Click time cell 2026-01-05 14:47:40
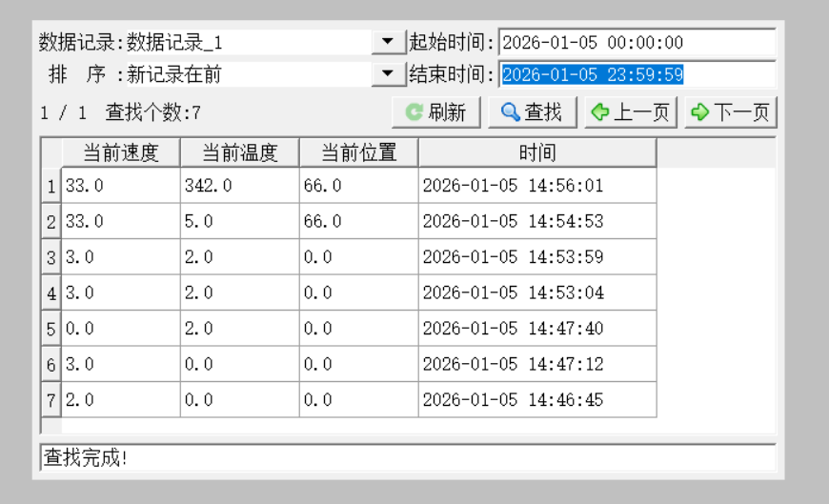Image resolution: width=829 pixels, height=504 pixels. 537,329
